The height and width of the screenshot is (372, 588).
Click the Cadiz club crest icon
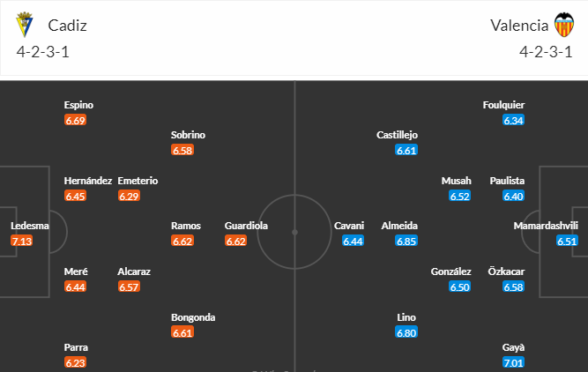coord(25,25)
